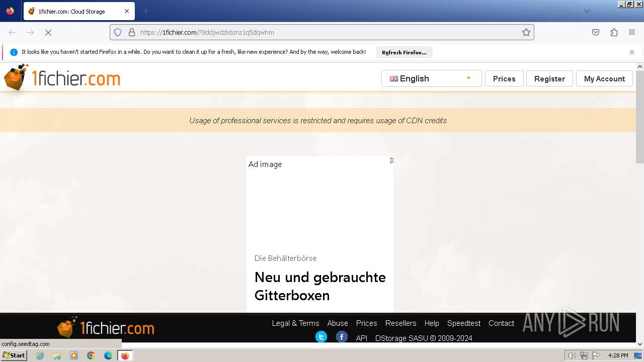Screen dimensions: 644x362
Task: Open Save to Pocket icon
Action: pyautogui.click(x=596, y=32)
